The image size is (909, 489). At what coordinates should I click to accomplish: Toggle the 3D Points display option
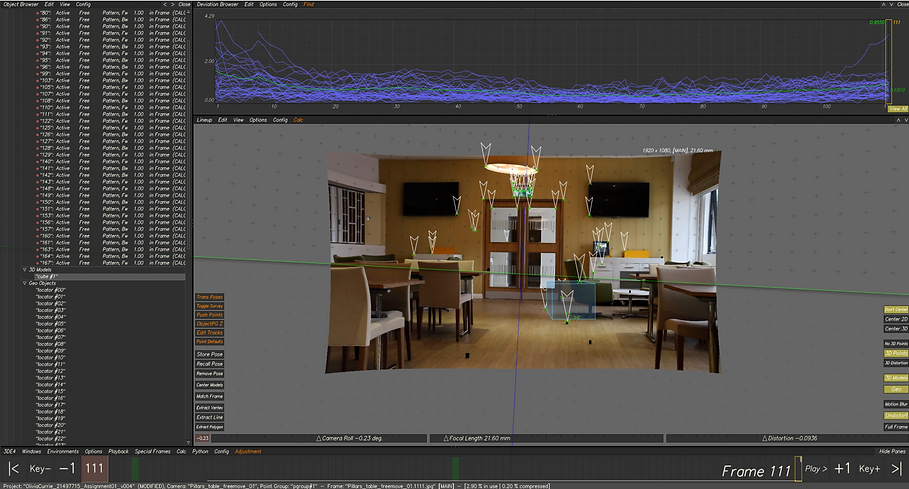point(896,353)
